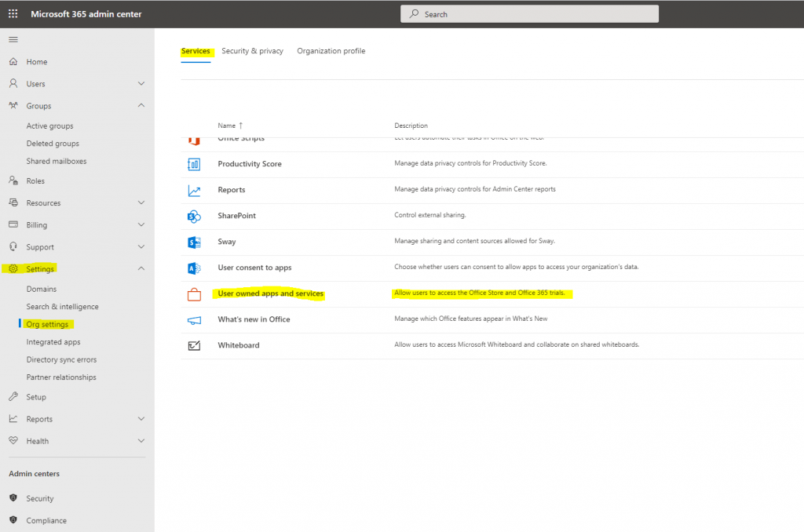Click the Compliance shield icon
804x532 pixels.
coord(13,519)
